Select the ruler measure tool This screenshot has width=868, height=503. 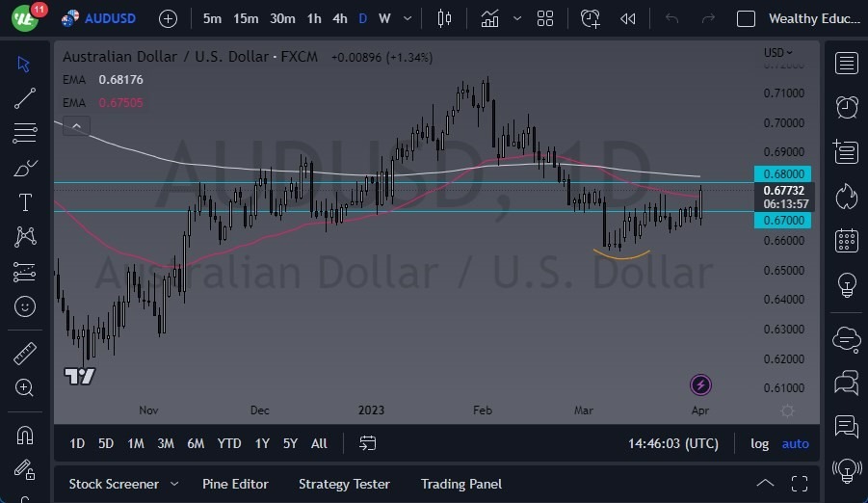tap(25, 354)
